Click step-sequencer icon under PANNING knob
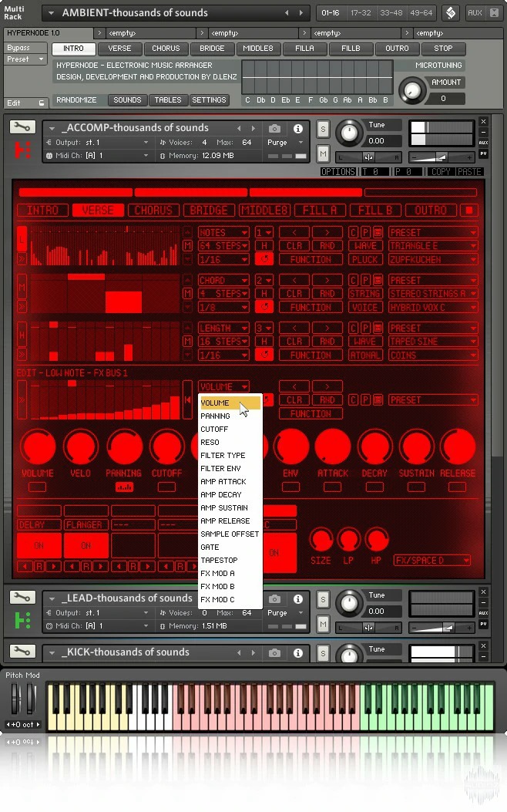Viewport: 507px width, 812px height. tap(124, 487)
